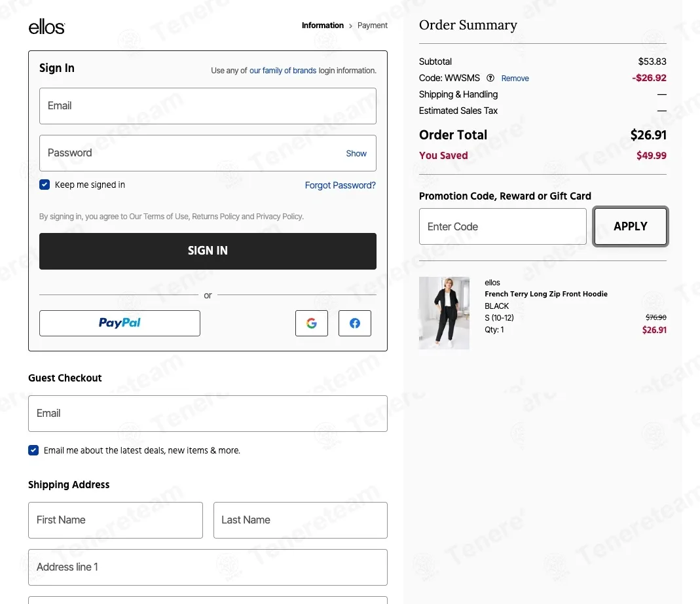This screenshot has height=604, width=700.
Task: Click the Guest Checkout email field
Action: tap(208, 414)
